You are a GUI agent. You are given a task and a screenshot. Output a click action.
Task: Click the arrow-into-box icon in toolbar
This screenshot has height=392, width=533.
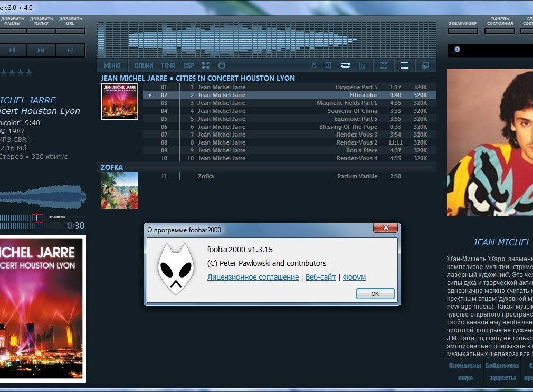pyautogui.click(x=328, y=65)
